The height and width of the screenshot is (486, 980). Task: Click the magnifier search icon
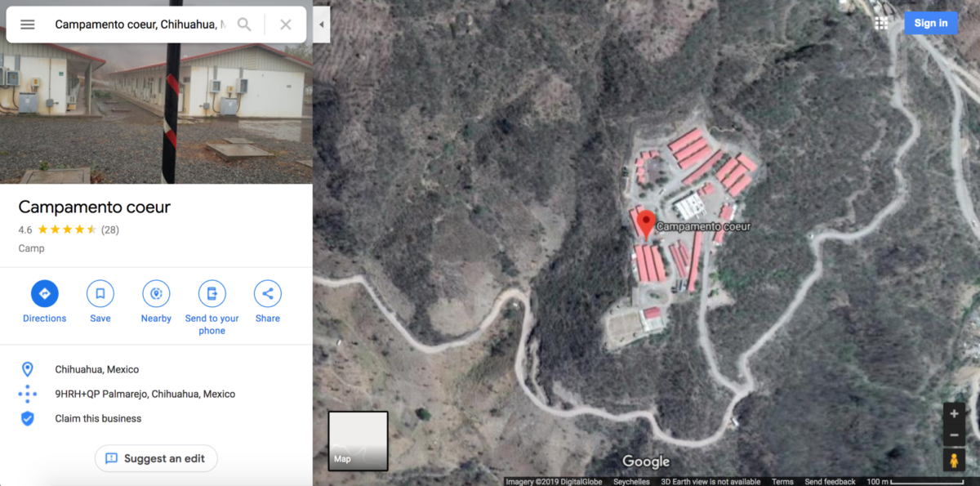click(244, 25)
